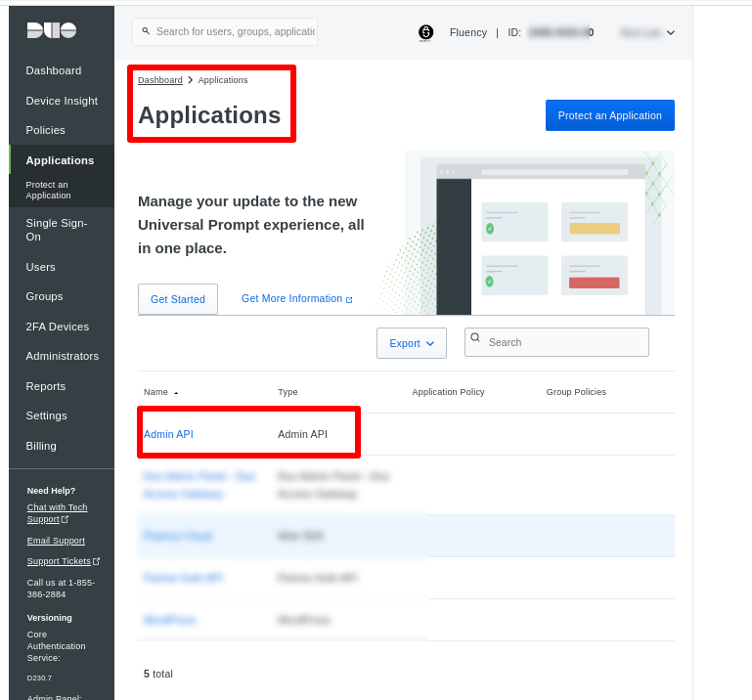Viewport: 752px width, 700px height.
Task: Open Settings in the sidebar
Action: tap(46, 416)
